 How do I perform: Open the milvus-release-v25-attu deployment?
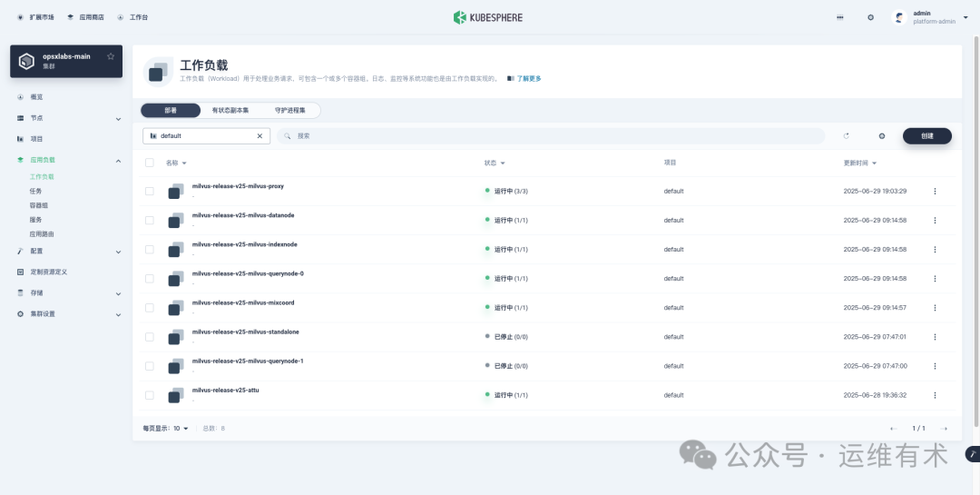(226, 391)
